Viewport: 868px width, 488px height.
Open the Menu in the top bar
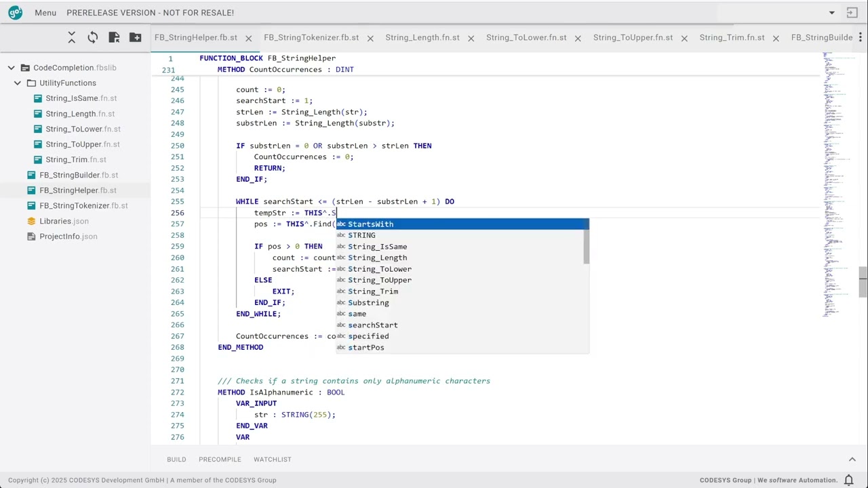click(45, 13)
